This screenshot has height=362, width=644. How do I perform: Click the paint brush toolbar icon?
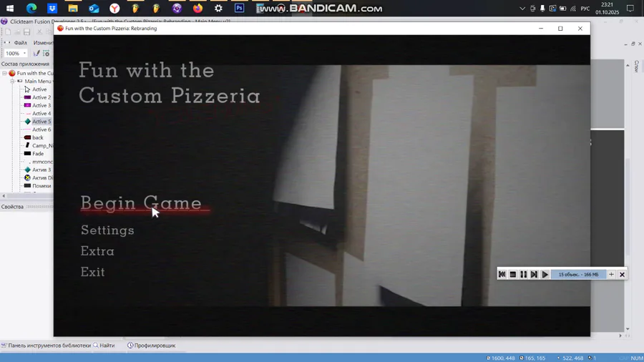36,54
